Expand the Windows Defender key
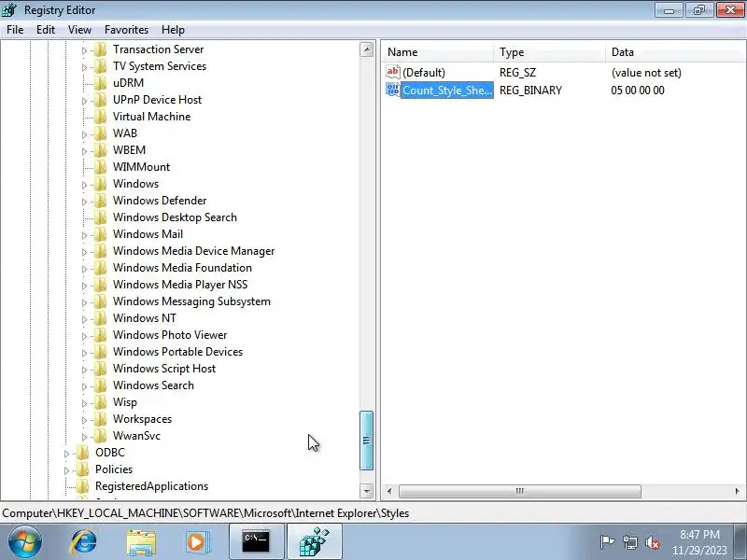This screenshot has width=747, height=560. tap(84, 202)
